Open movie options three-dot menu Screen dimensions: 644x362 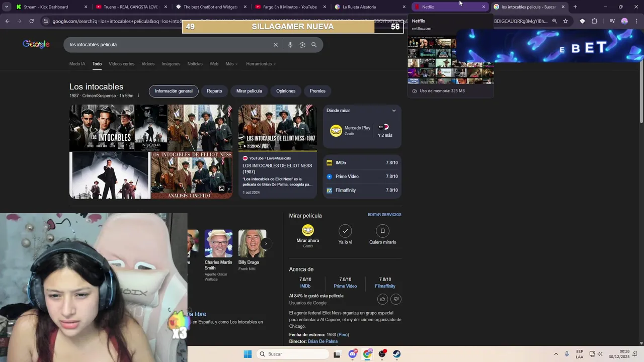coord(138,96)
